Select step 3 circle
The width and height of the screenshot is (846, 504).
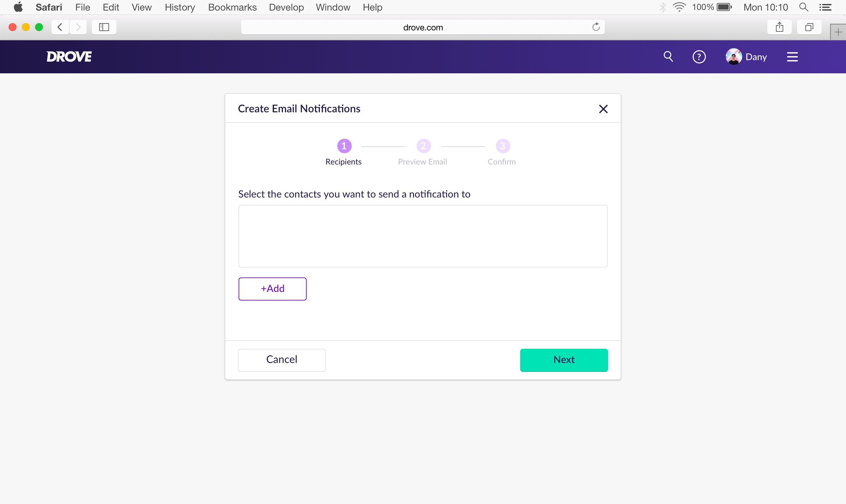tap(503, 146)
